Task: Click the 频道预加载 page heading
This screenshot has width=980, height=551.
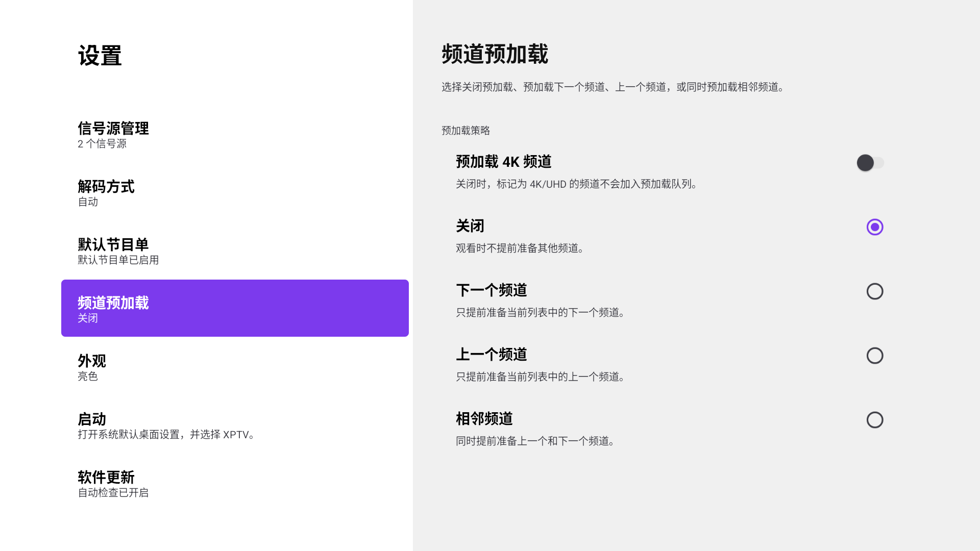Action: point(495,54)
